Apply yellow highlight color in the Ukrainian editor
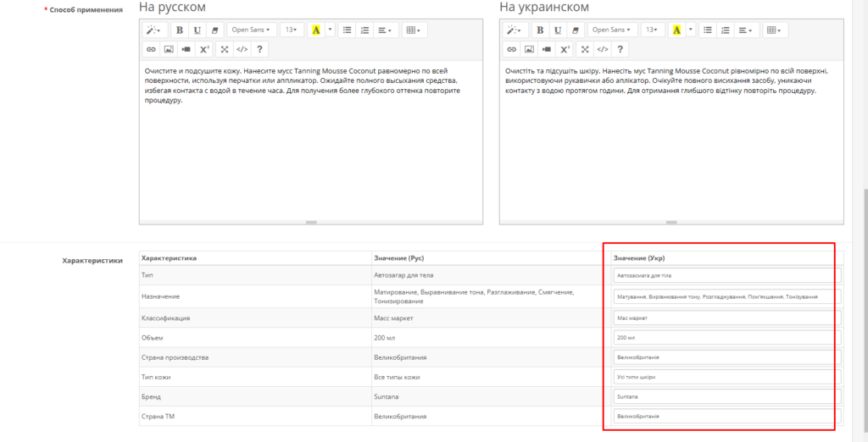Viewport: 868px width, 442px height. coord(676,30)
